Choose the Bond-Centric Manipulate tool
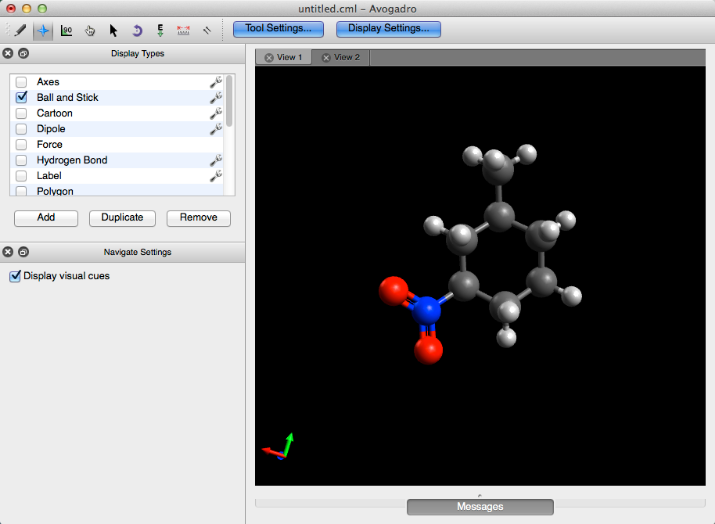The height and width of the screenshot is (524, 715). coord(66,30)
